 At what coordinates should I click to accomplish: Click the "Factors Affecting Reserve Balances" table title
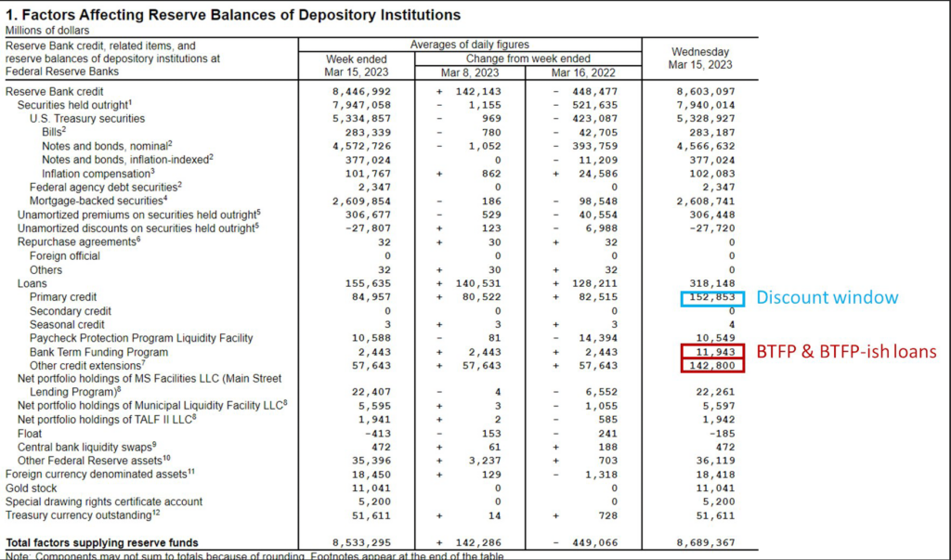pos(232,15)
